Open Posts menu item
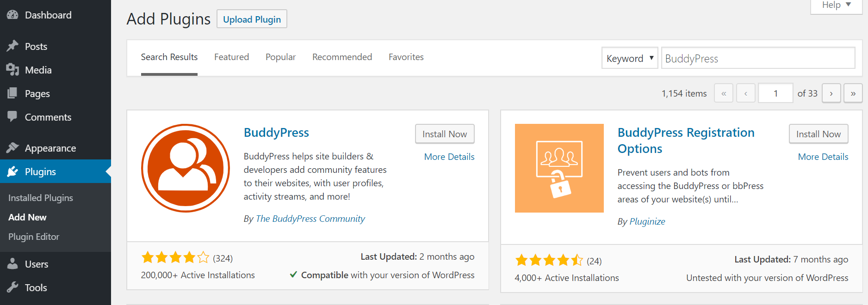 pos(56,46)
